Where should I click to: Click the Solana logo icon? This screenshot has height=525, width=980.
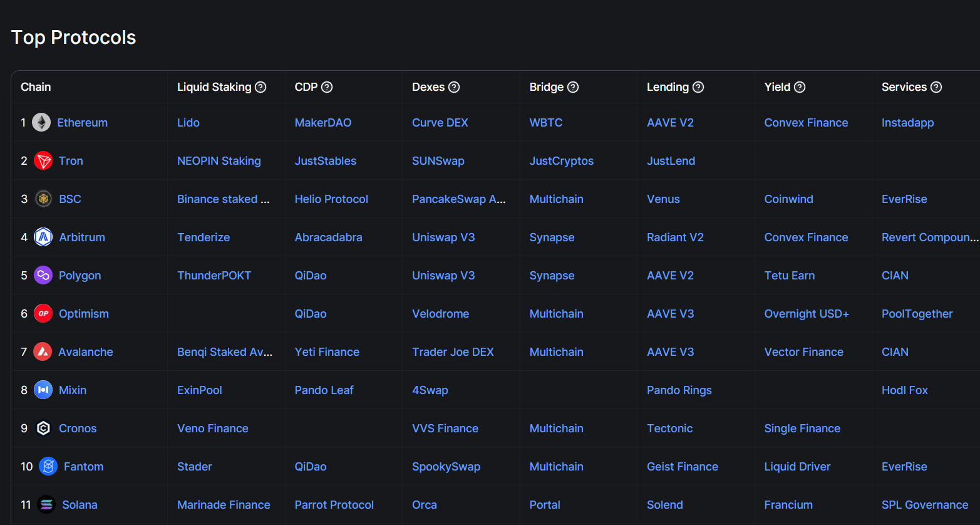[46, 505]
